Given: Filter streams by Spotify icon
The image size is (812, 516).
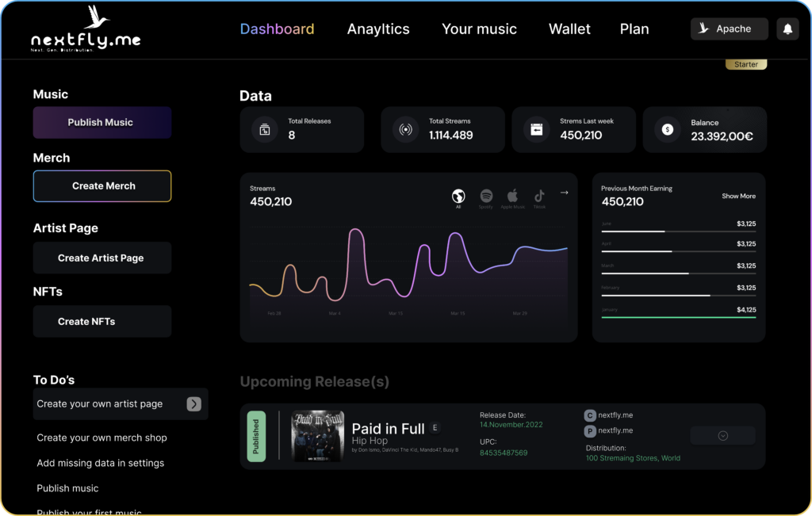Looking at the screenshot, I should point(486,196).
